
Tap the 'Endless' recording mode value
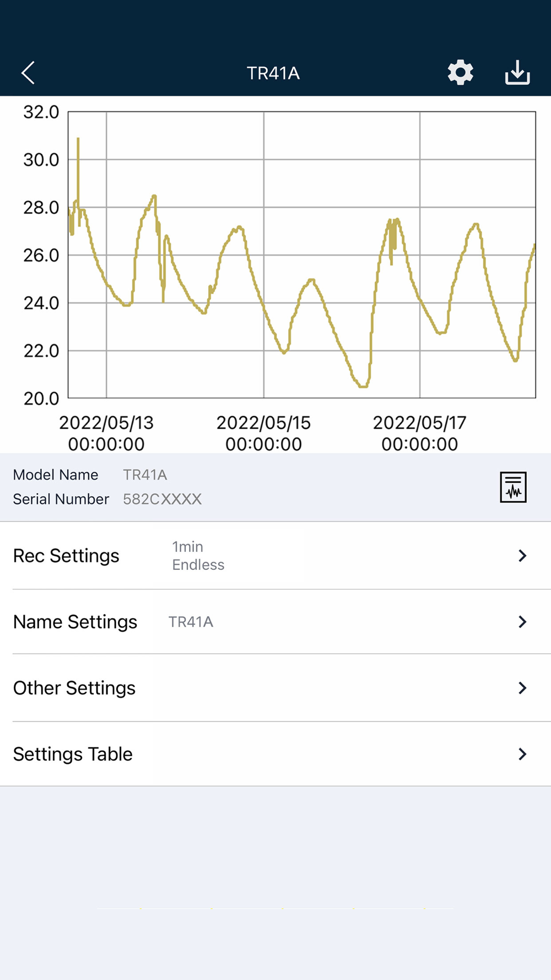[198, 565]
